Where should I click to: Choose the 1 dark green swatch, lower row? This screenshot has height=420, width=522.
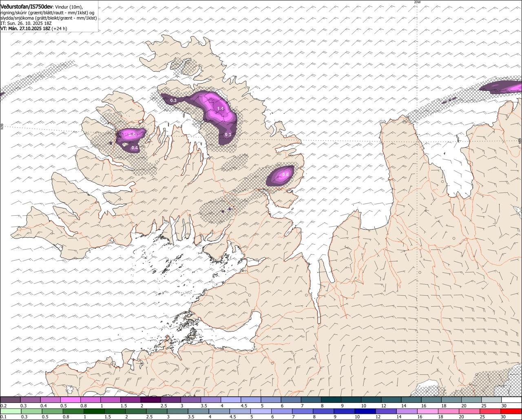[94, 411]
